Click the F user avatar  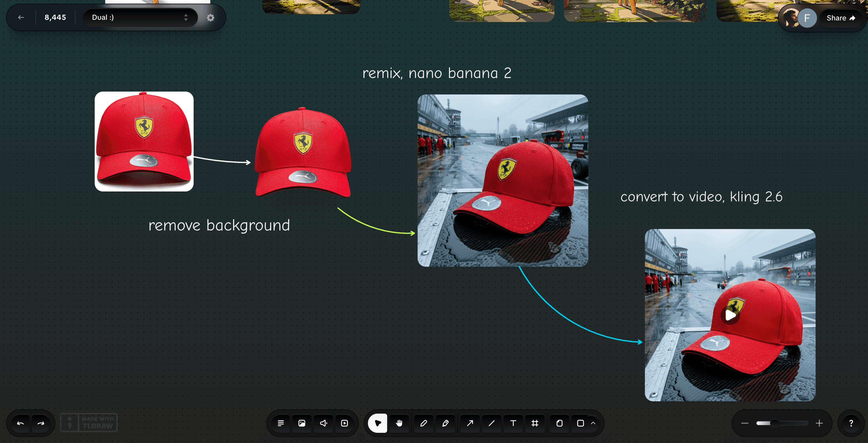[807, 18]
